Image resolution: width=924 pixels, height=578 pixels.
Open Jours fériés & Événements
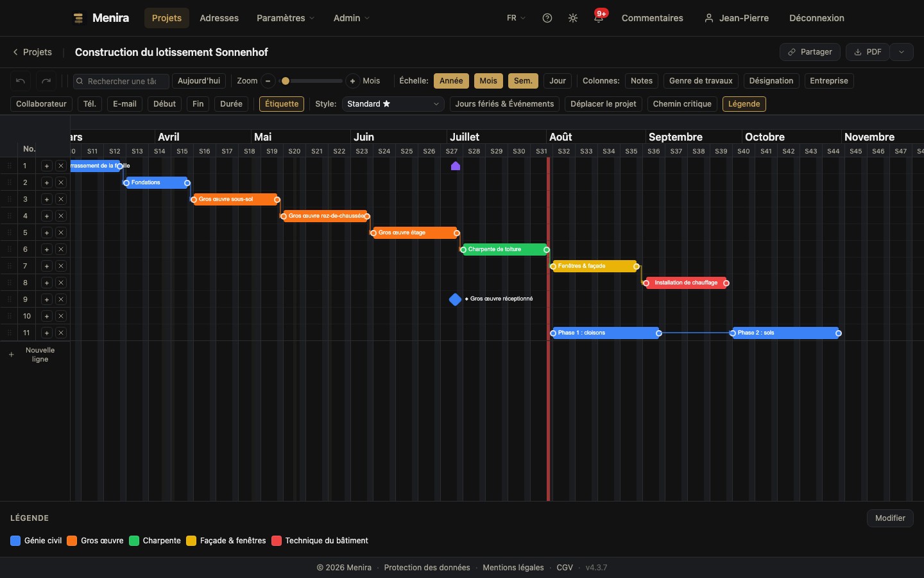pyautogui.click(x=504, y=104)
